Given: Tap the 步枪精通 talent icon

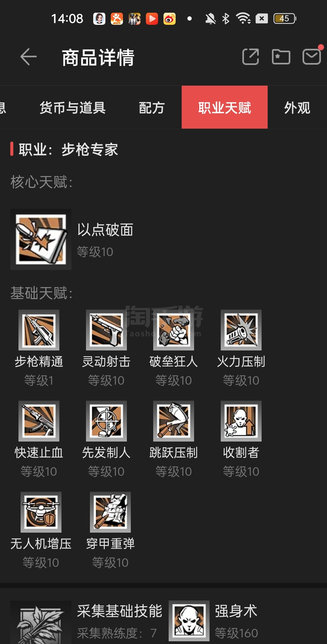Looking at the screenshot, I should [39, 330].
